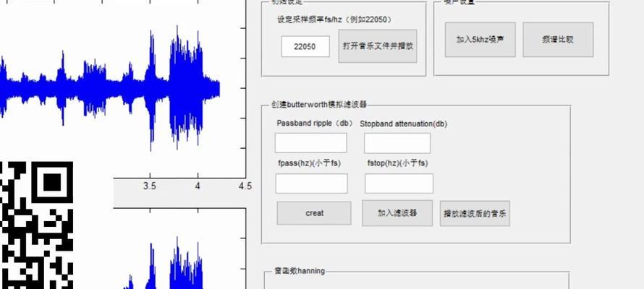Click the add 5khz noise button (加入5khz噪声)
This screenshot has height=289, width=644.
click(x=480, y=39)
